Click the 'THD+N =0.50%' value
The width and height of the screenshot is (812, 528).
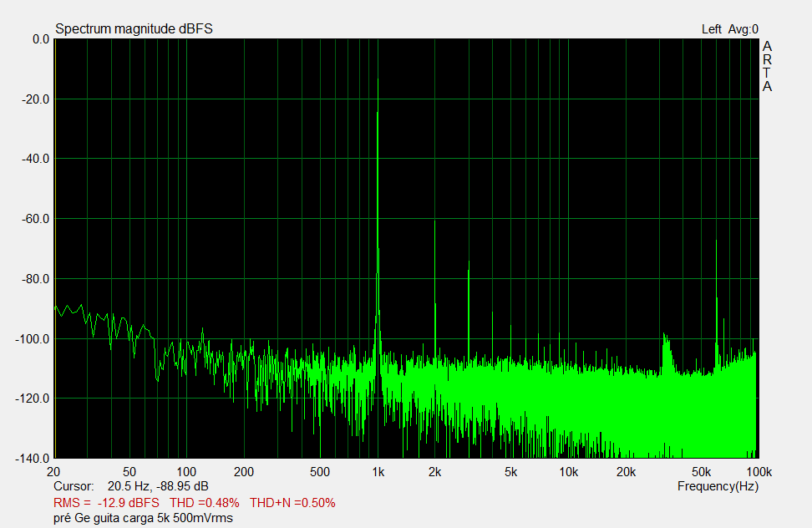[292, 503]
